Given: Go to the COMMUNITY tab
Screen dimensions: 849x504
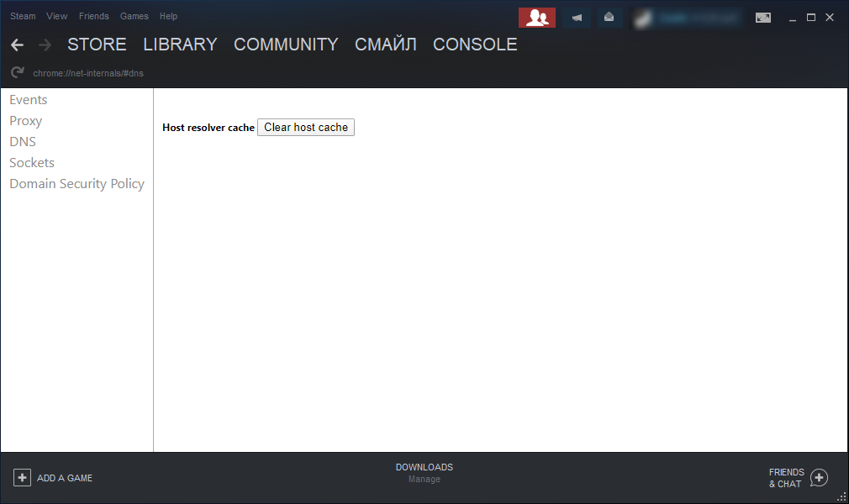Looking at the screenshot, I should pos(286,45).
